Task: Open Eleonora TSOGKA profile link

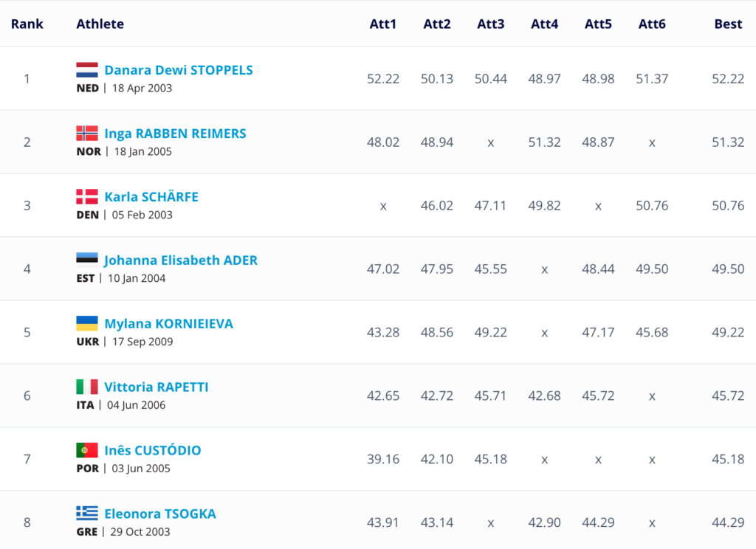Action: [x=160, y=514]
